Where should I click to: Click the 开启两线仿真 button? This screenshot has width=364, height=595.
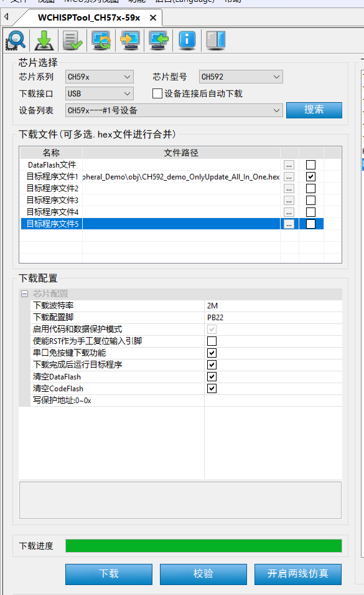click(x=297, y=574)
